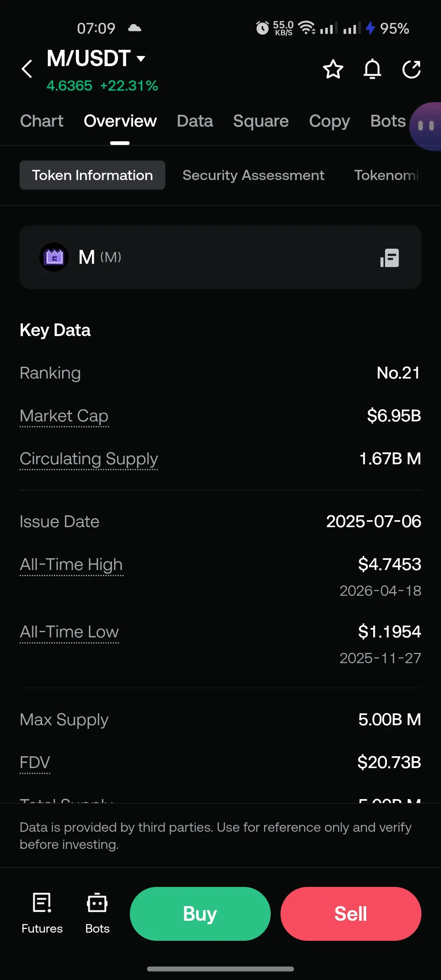
Task: Tap the share icon in header
Action: click(x=411, y=69)
